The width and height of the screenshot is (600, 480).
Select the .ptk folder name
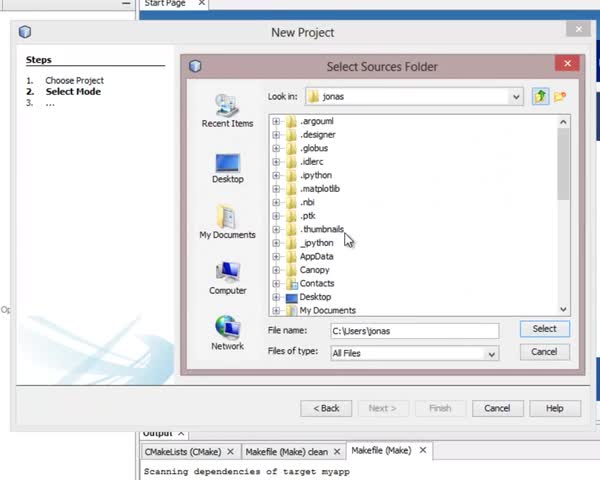coord(308,216)
